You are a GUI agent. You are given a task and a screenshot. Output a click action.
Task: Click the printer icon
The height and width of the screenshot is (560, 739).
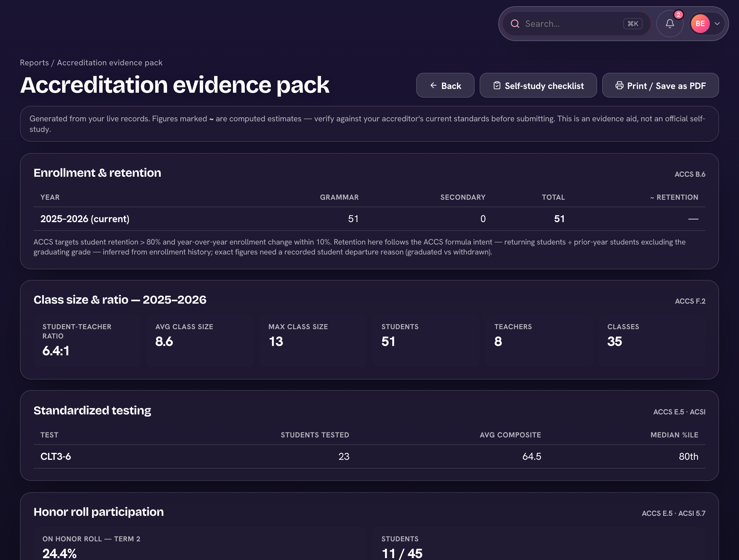click(619, 86)
